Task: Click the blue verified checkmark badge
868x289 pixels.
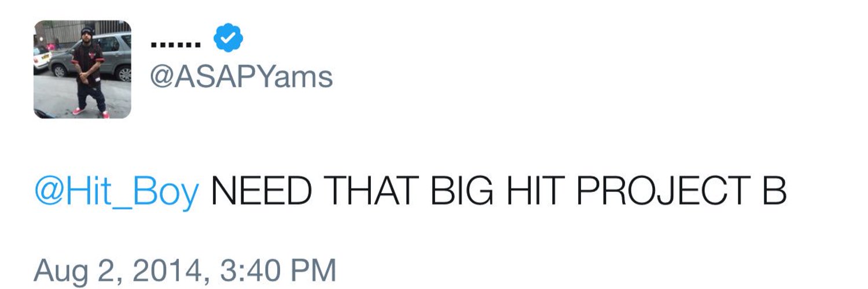Action: tap(228, 39)
